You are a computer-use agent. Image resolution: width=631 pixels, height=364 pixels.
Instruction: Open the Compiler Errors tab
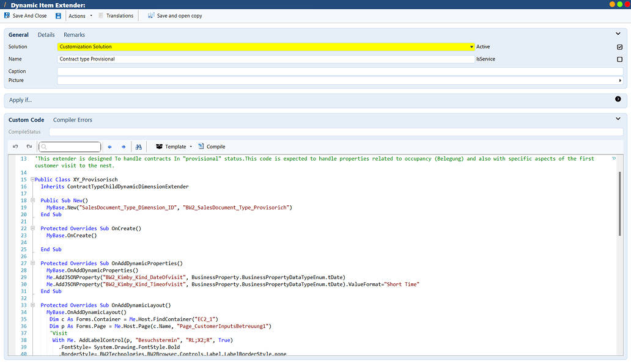pyautogui.click(x=72, y=120)
